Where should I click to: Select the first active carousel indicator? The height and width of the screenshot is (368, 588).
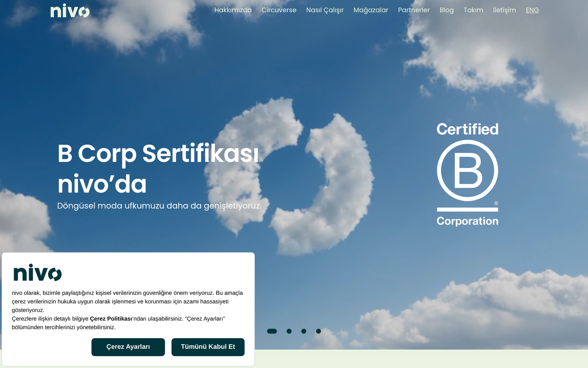coord(272,331)
